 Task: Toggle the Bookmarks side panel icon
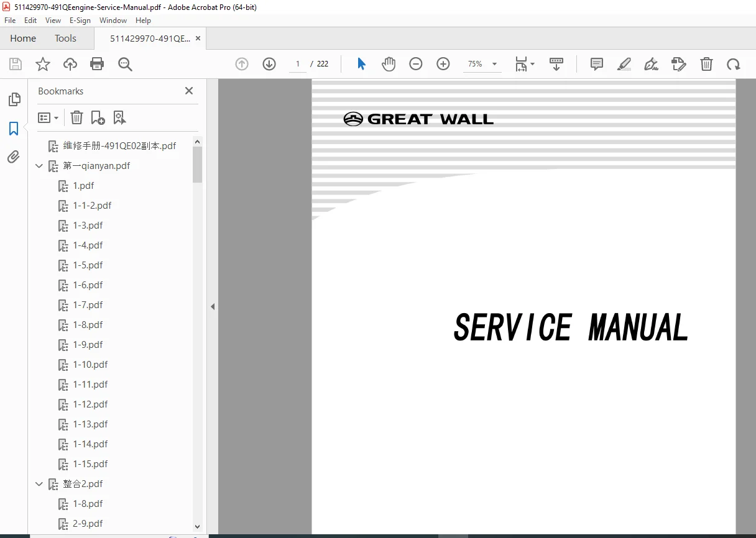click(x=14, y=129)
